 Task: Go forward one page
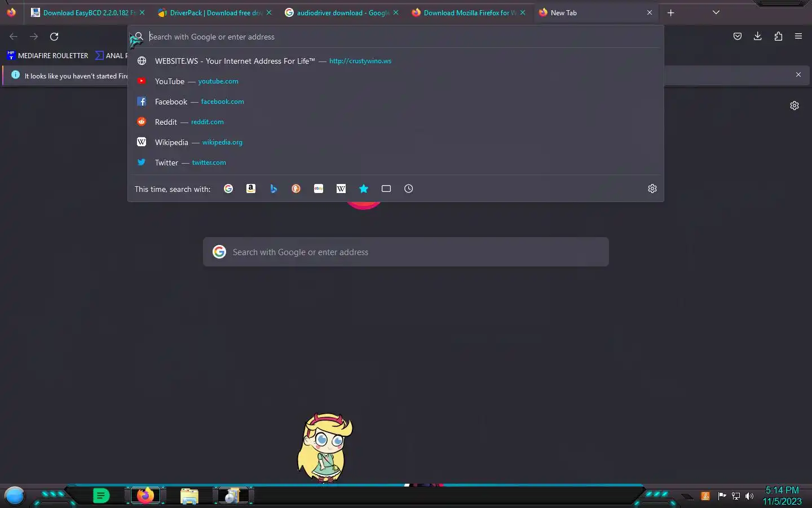coord(34,37)
